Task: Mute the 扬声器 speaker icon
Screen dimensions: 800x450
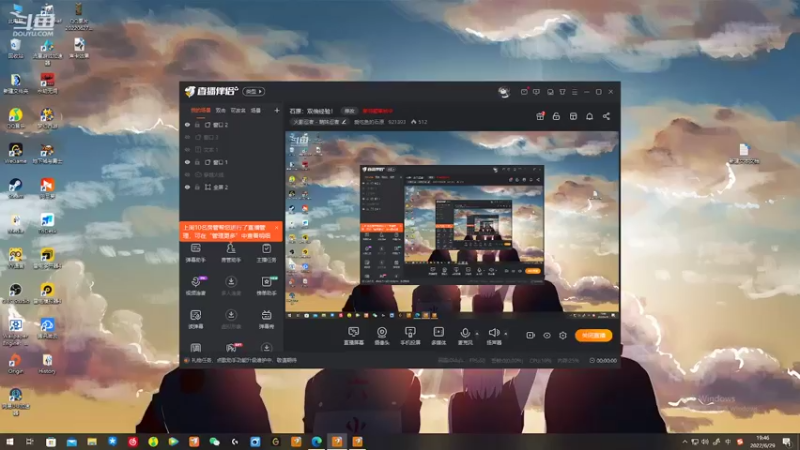Action: click(493, 333)
